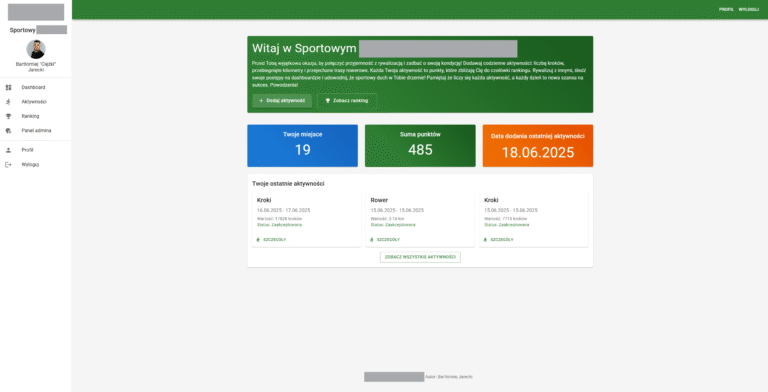Open Szczegóły of the Rower activity
This screenshot has height=392, width=768.
385,240
